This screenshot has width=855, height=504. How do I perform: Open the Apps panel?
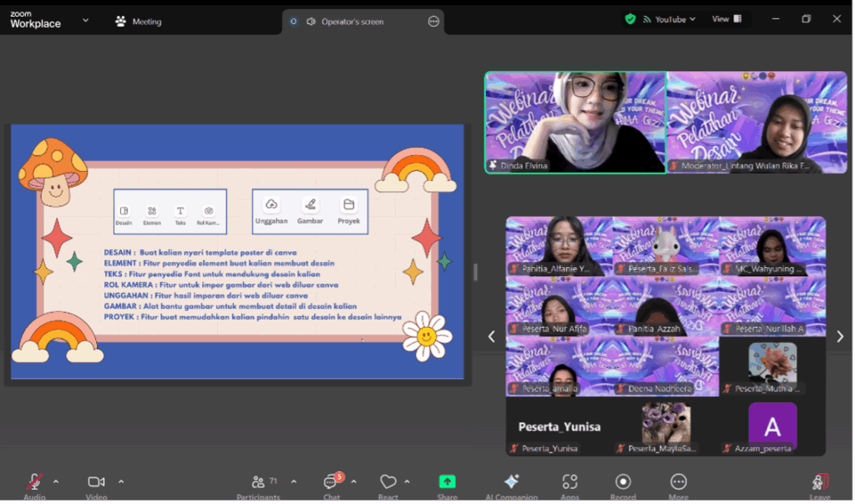569,483
